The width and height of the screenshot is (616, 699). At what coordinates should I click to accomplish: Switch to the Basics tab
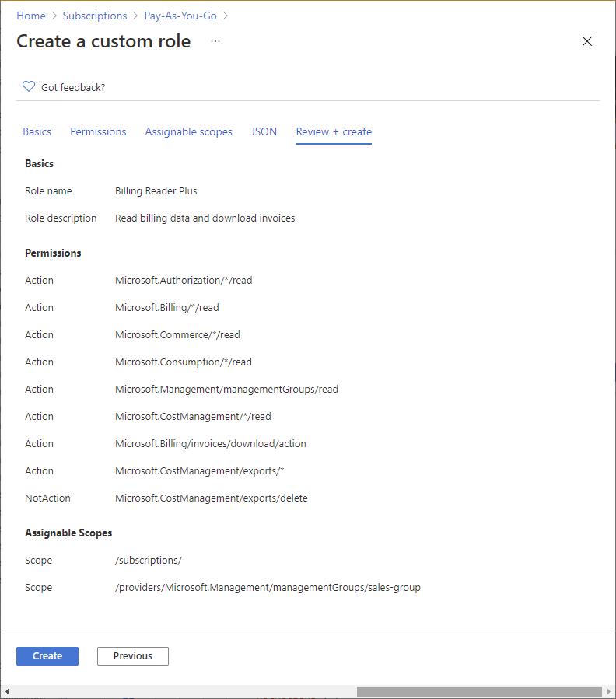37,131
